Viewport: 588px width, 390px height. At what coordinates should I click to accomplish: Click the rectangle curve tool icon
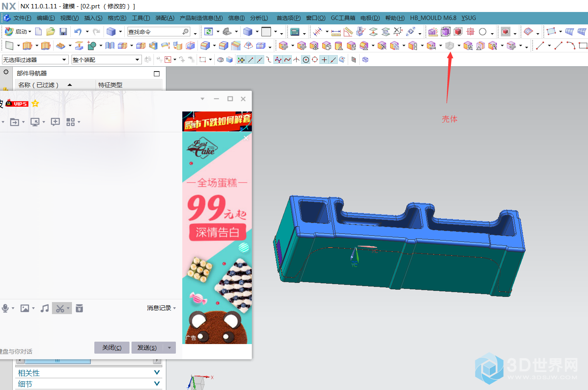click(x=583, y=46)
